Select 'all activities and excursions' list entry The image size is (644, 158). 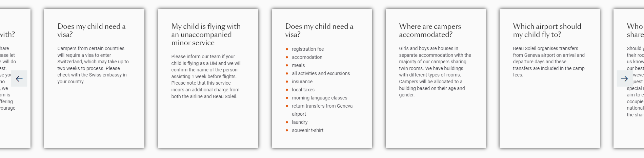(x=321, y=73)
